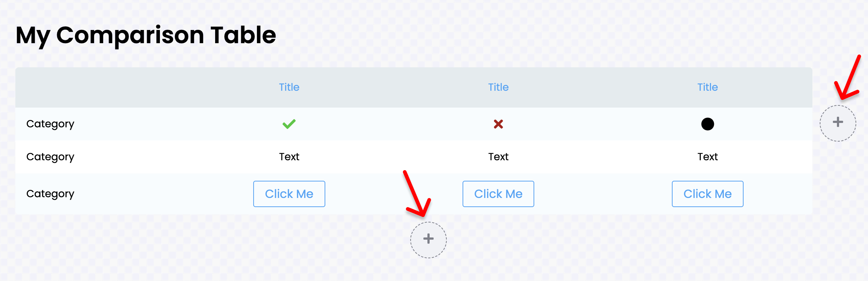Select the second row Category label

50,157
